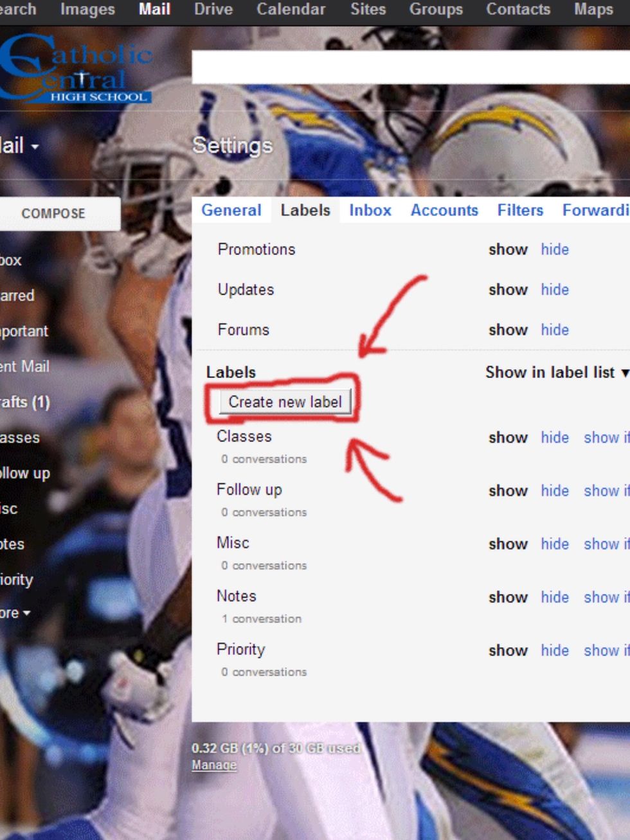Open the Mail dropdown menu
Image resolution: width=630 pixels, height=840 pixels.
pos(19,146)
